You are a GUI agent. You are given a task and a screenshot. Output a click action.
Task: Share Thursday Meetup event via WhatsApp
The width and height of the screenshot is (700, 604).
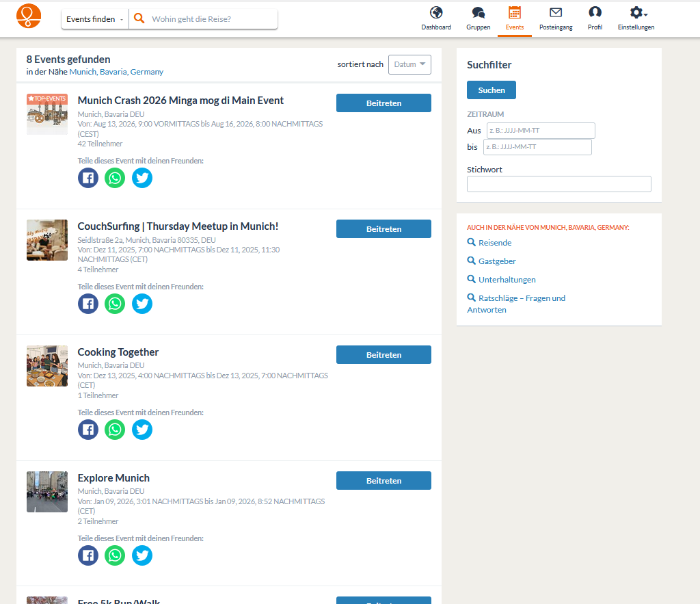tap(115, 304)
